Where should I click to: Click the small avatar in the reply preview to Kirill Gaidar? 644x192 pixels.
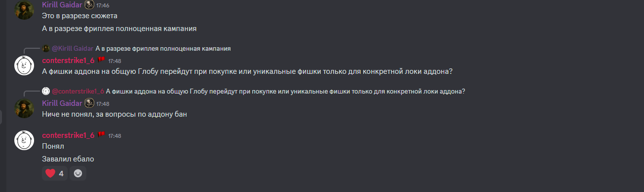coord(46,48)
